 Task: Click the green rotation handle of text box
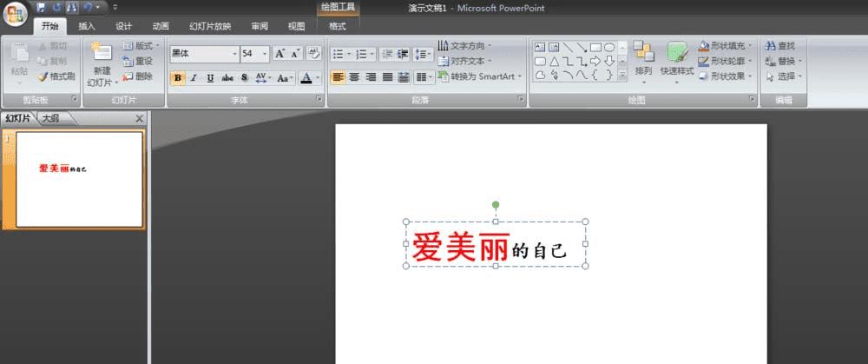pyautogui.click(x=496, y=205)
